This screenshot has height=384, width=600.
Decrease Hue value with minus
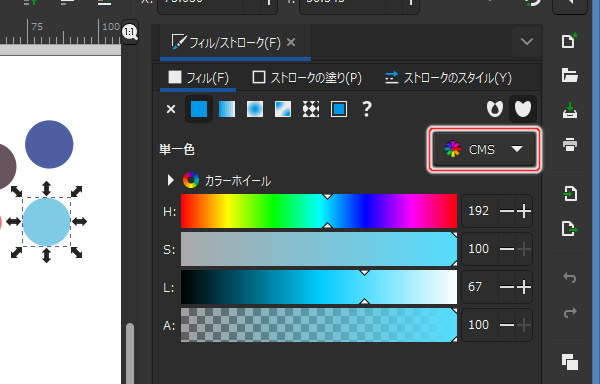pos(507,211)
